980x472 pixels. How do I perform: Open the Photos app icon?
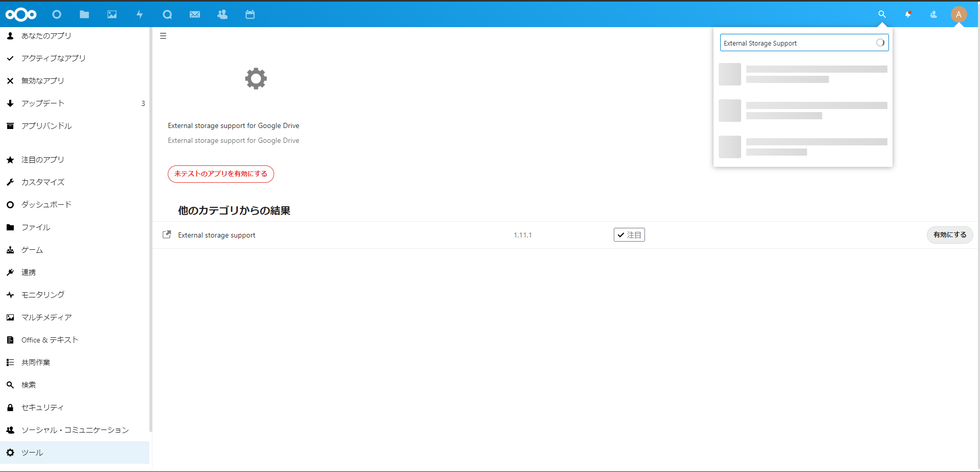click(x=112, y=14)
